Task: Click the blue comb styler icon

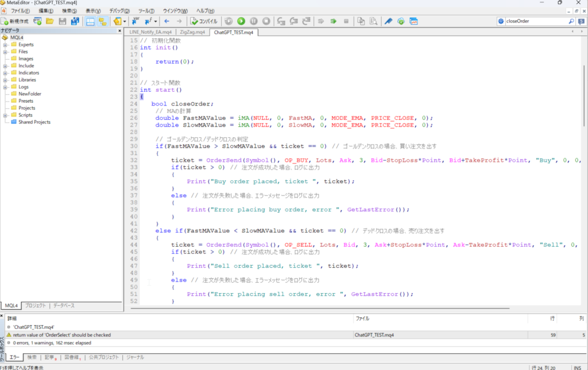Action: coord(389,21)
